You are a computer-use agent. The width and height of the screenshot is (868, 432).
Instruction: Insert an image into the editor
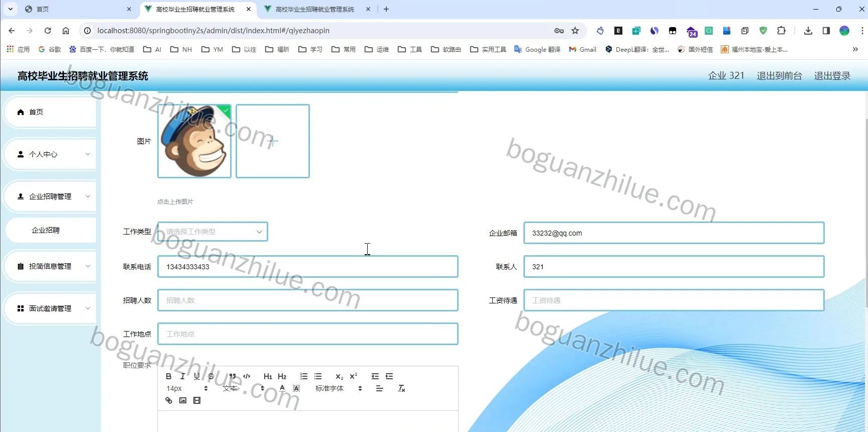pyautogui.click(x=183, y=400)
